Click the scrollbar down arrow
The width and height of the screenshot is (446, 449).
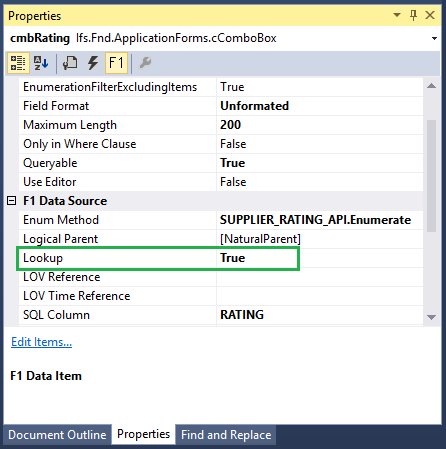431,317
